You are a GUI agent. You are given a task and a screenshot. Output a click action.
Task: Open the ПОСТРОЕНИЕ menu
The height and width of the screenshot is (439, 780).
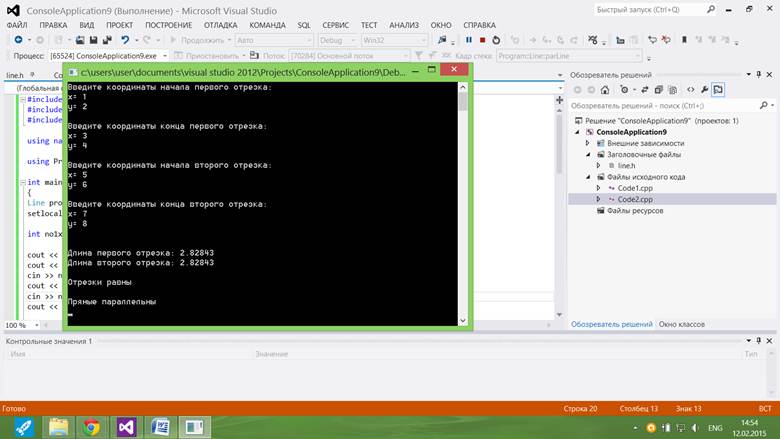pos(169,25)
